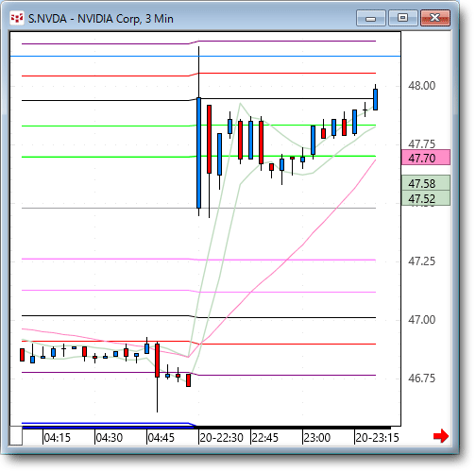
Task: Click the 47.00 price scale value
Action: 421,320
